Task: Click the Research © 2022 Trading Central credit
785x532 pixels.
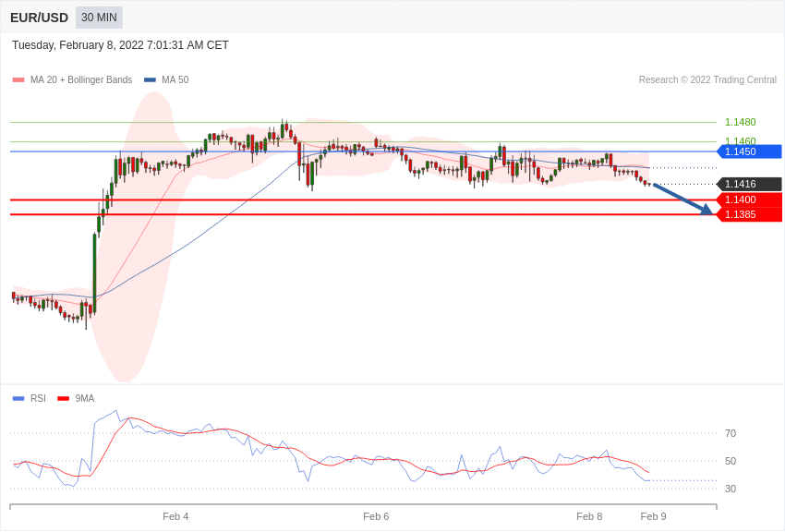Action: pyautogui.click(x=707, y=80)
